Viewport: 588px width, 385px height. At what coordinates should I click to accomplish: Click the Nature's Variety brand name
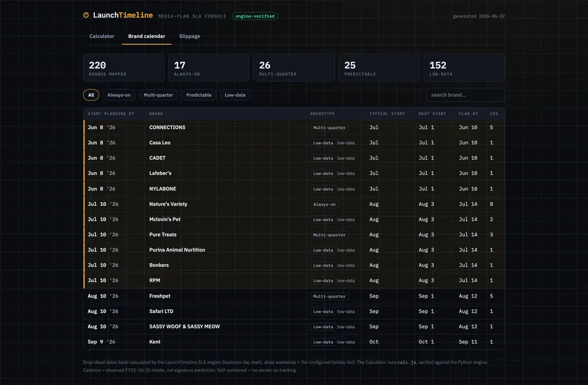(x=168, y=204)
